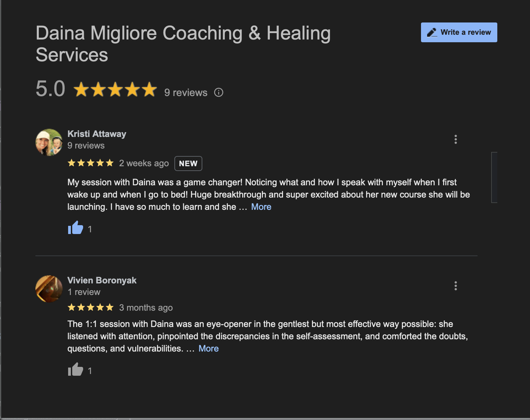
Task: Click the 1 review text under Vivien
Action: point(84,292)
